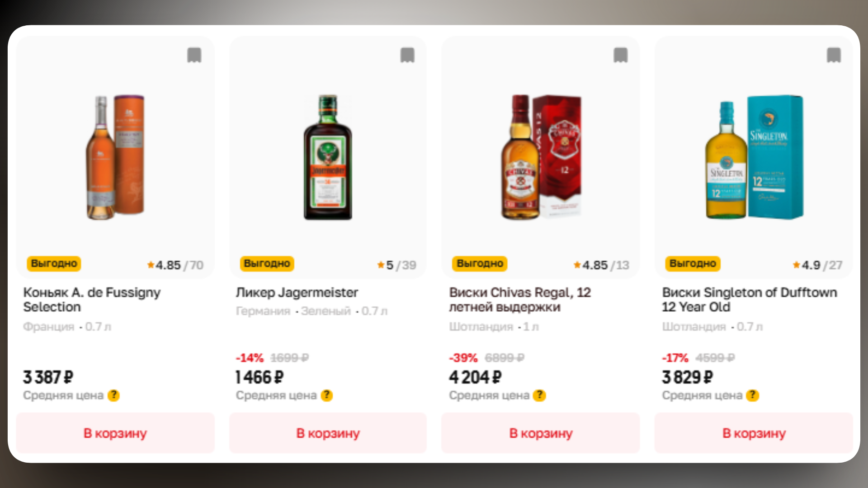Open the Ликер Jagermeister product page
The height and width of the screenshot is (488, 868).
coord(296,292)
